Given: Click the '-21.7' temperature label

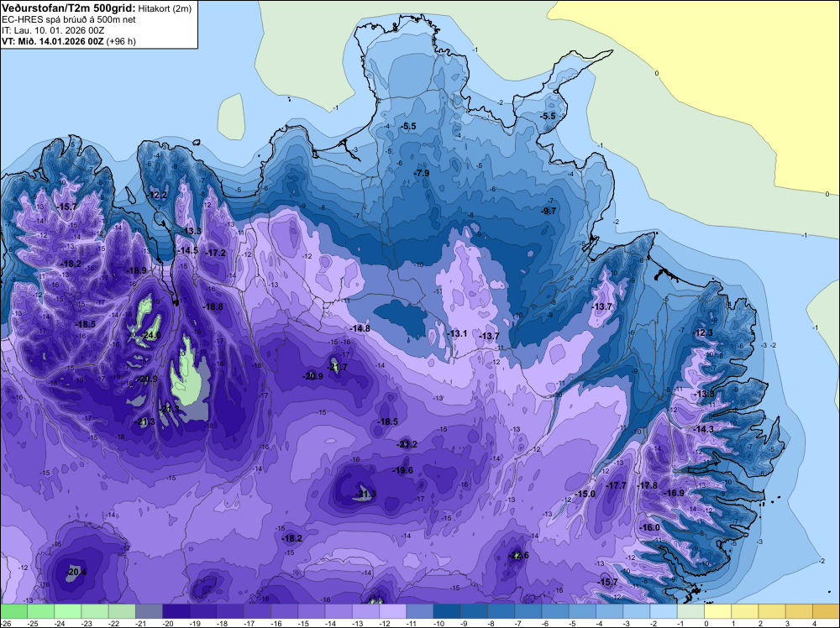Looking at the screenshot, I should click(338, 367).
